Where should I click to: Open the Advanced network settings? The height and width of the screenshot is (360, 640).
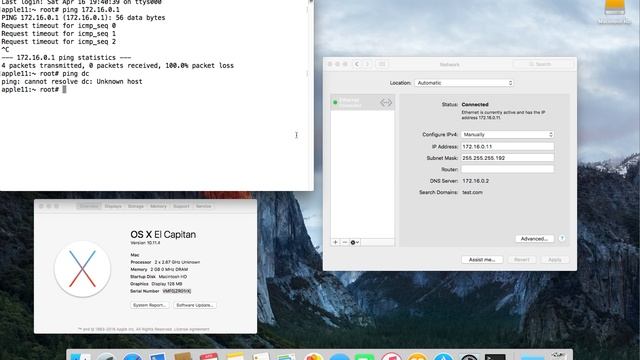(x=534, y=239)
